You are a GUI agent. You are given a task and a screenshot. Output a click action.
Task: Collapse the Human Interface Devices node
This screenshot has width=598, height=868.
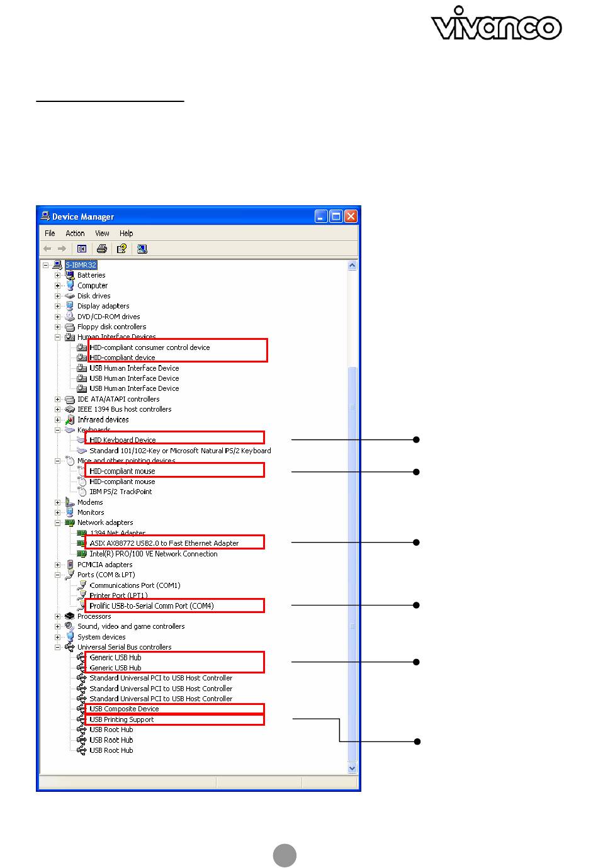click(57, 337)
